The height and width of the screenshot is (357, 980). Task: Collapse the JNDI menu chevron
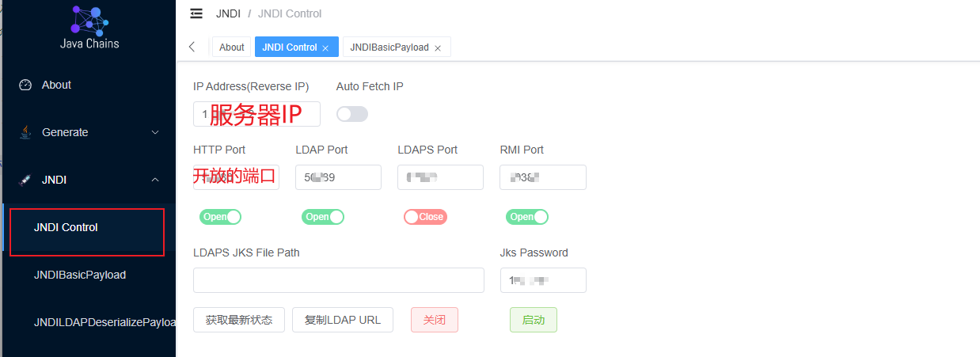pyautogui.click(x=155, y=180)
